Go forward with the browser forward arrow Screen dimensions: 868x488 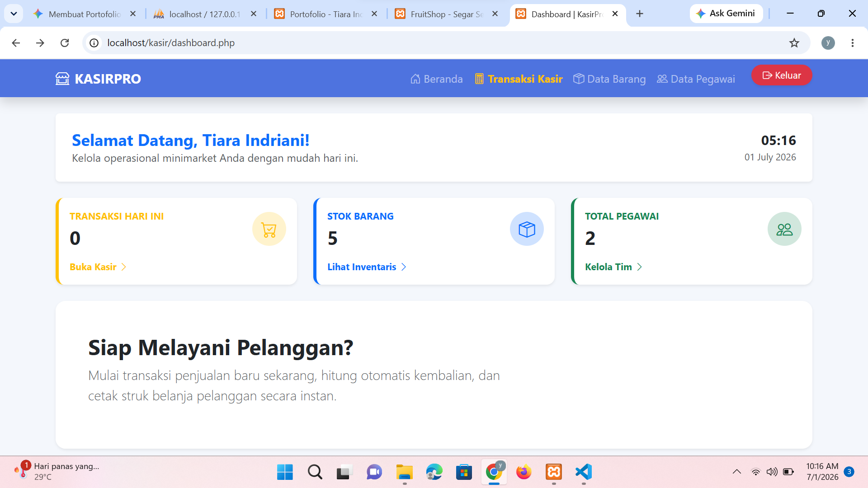(x=40, y=43)
